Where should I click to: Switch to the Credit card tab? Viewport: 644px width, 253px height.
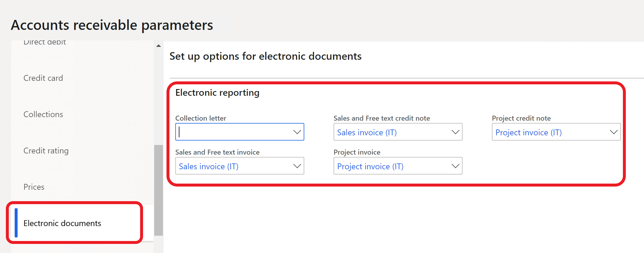coord(43,78)
